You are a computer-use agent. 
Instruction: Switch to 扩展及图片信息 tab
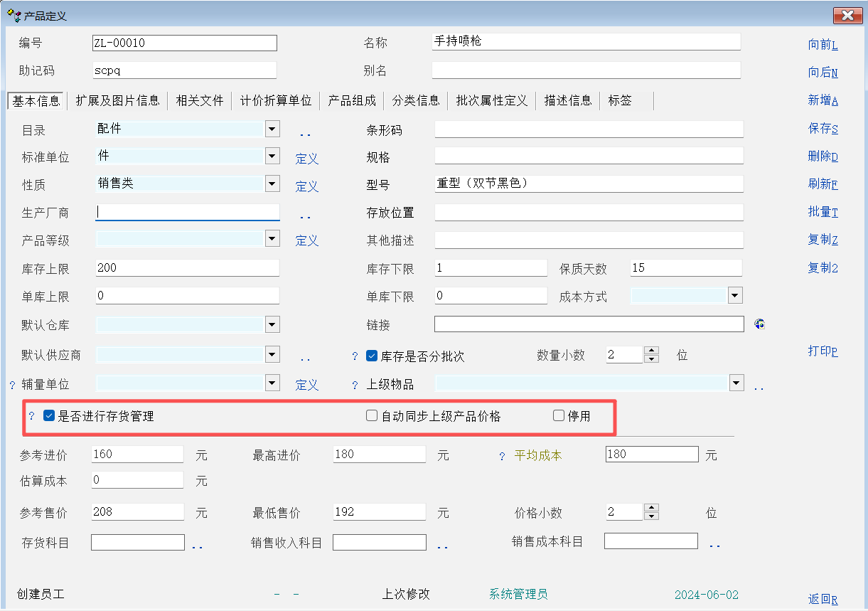118,101
